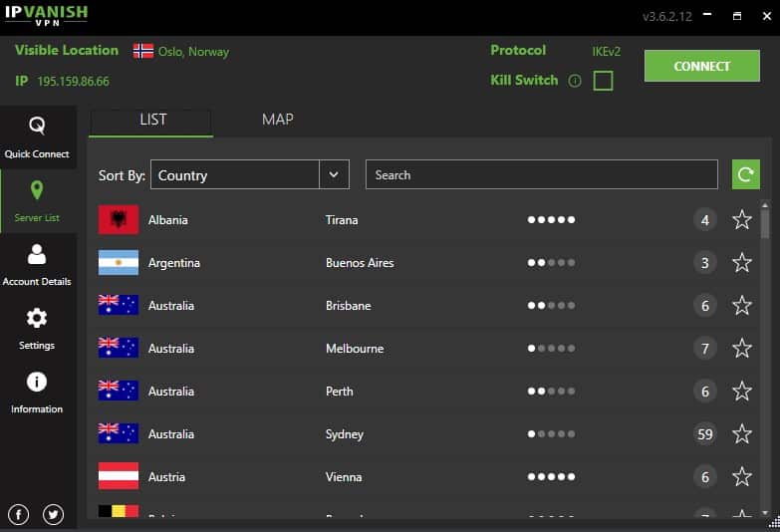Visit IPVanish Twitter page icon
The image size is (780, 532).
tap(53, 514)
